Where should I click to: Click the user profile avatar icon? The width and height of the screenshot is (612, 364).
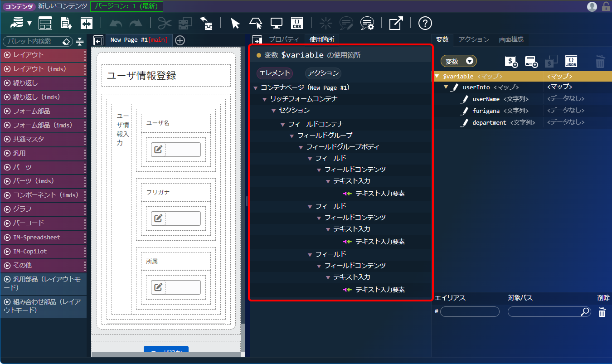tap(592, 6)
